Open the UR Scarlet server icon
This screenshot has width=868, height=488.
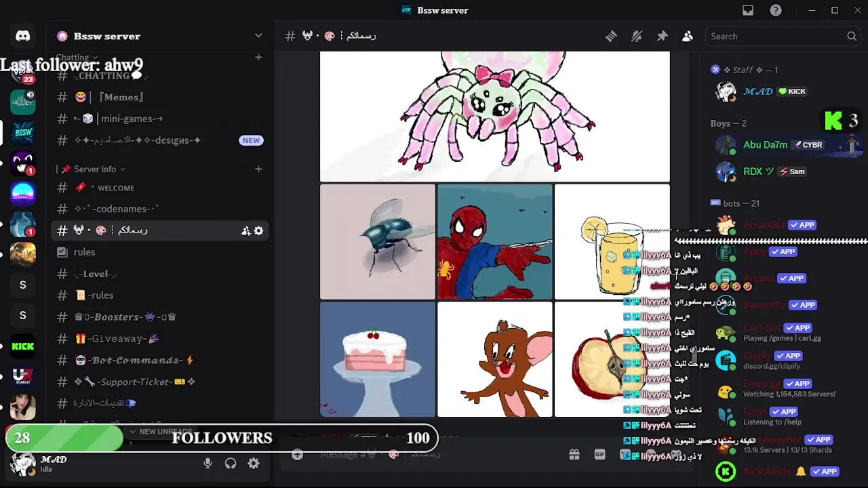[x=22, y=376]
